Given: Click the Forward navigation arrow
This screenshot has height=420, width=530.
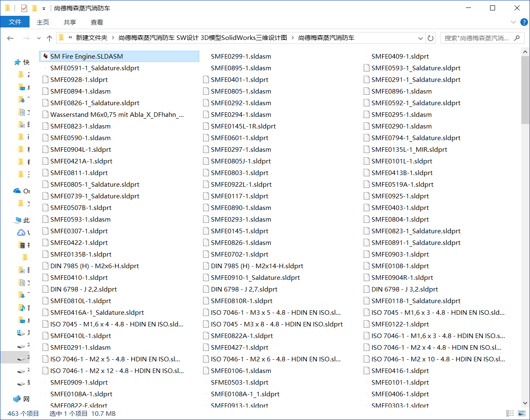Looking at the screenshot, I should 26,38.
